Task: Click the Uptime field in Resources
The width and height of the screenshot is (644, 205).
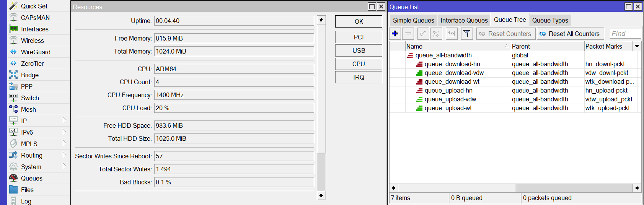Action: [x=234, y=21]
